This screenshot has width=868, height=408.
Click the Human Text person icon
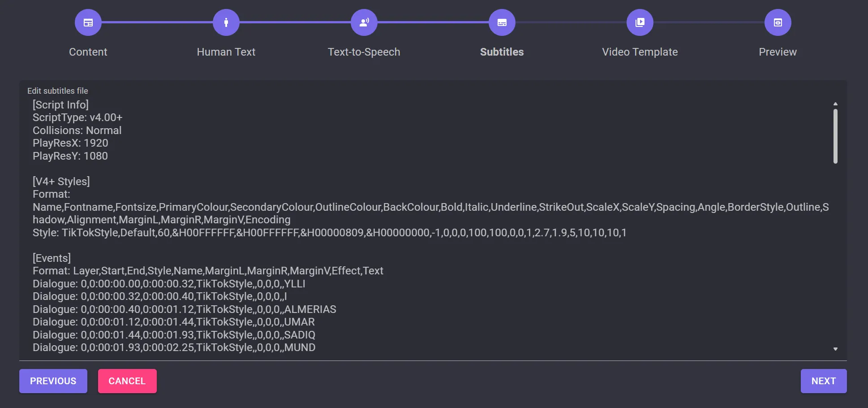[x=226, y=22]
